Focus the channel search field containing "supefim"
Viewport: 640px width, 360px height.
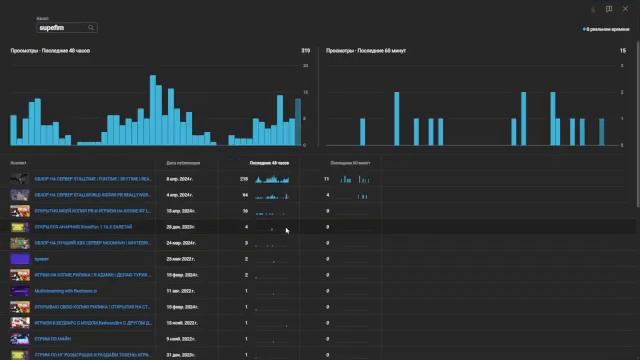click(67, 28)
